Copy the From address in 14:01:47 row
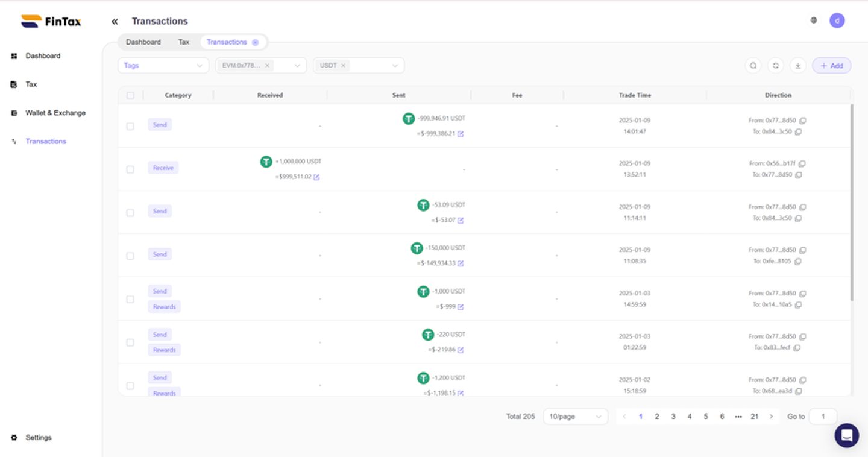Image resolution: width=868 pixels, height=457 pixels. [x=802, y=121]
